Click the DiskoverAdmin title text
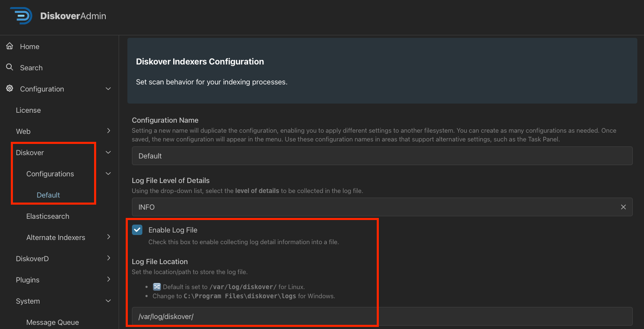The image size is (644, 329). [73, 16]
